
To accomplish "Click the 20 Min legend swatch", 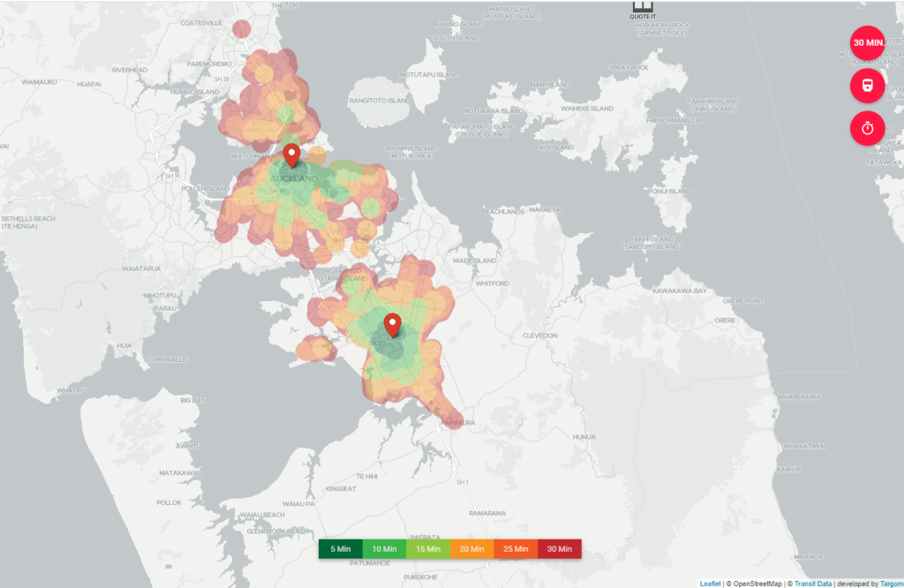I will coord(471,549).
